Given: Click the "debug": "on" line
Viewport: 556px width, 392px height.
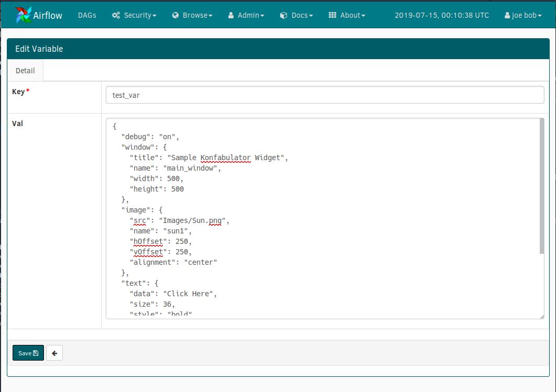Looking at the screenshot, I should (150, 137).
